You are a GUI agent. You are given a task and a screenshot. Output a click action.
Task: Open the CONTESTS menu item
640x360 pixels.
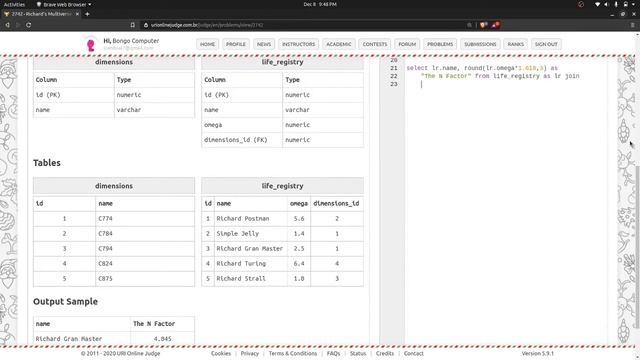point(375,44)
